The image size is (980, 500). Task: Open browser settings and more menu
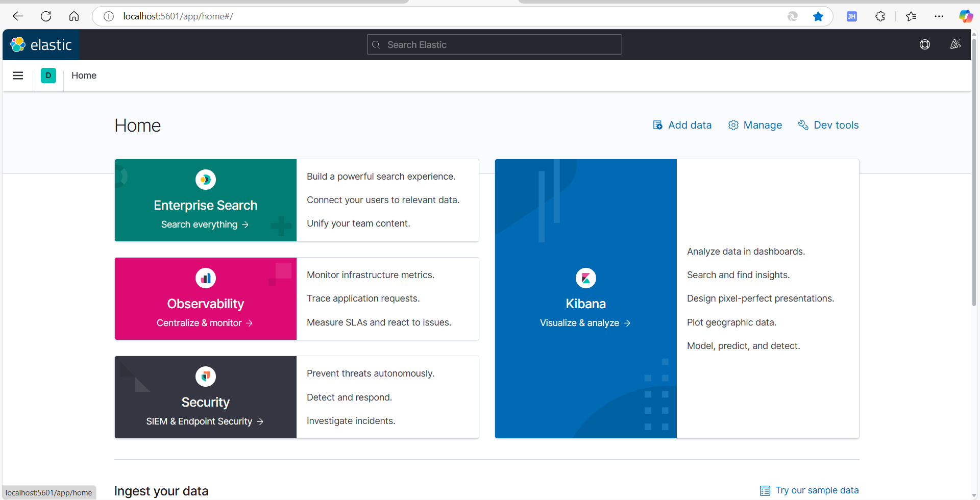939,16
